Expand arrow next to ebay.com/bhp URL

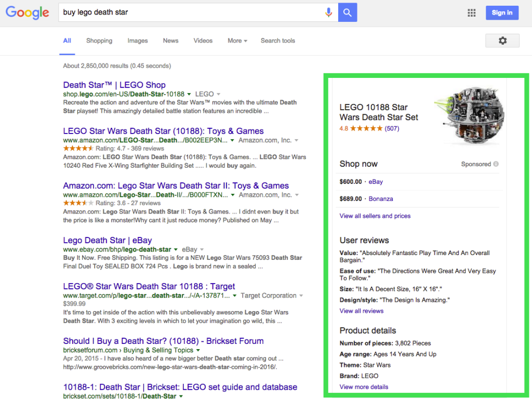(176, 250)
